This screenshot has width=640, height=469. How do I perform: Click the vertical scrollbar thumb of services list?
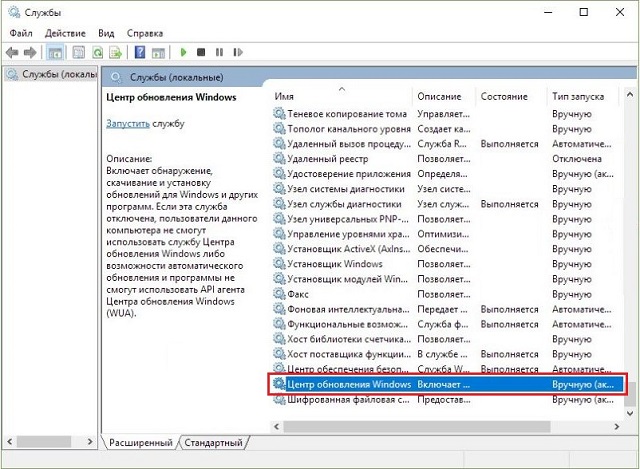[x=630, y=393]
